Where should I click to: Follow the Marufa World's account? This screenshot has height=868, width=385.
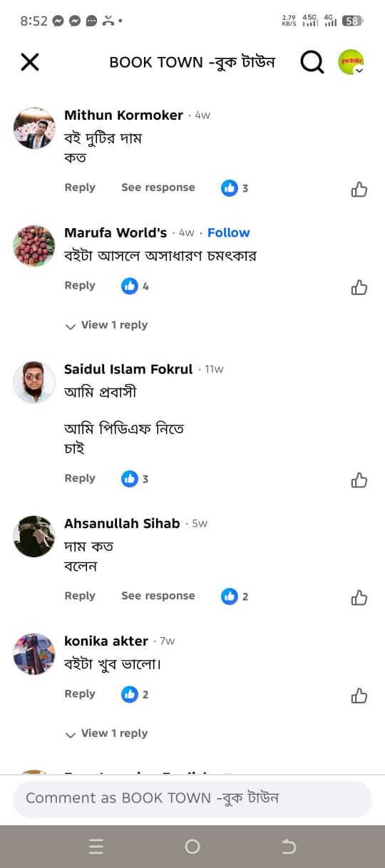229,232
